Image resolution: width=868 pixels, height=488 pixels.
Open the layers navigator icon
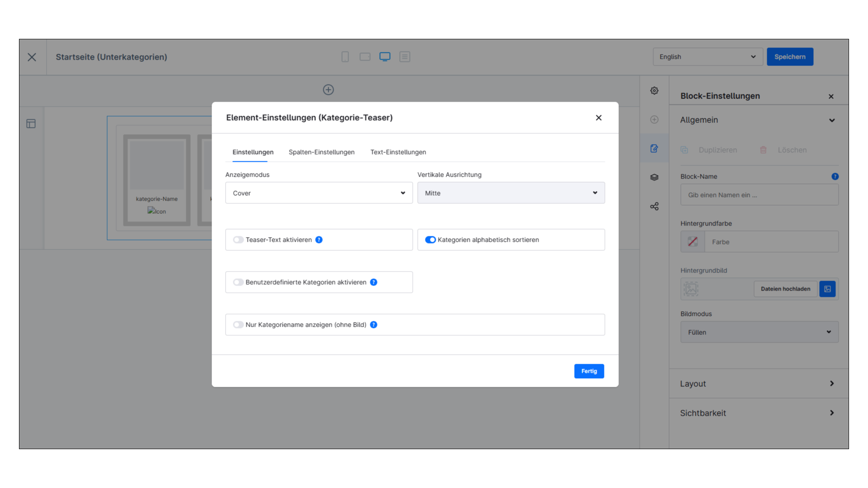(654, 178)
